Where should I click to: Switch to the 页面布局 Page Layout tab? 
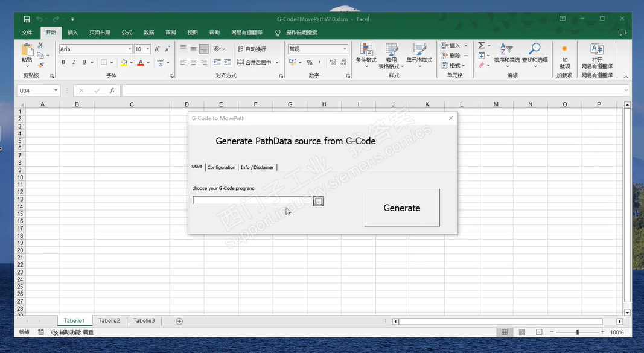[100, 33]
